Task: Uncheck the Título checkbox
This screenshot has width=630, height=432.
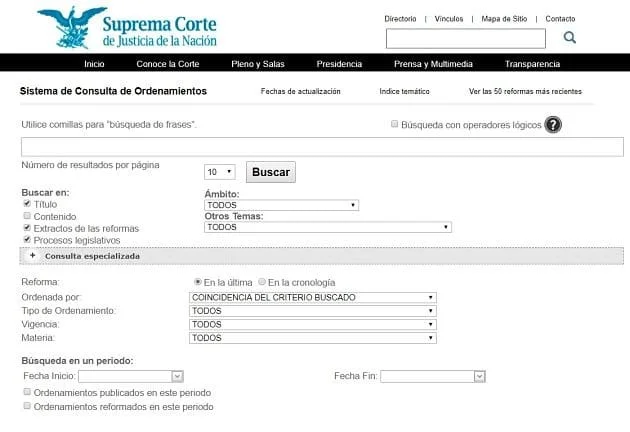Action: pos(27,203)
